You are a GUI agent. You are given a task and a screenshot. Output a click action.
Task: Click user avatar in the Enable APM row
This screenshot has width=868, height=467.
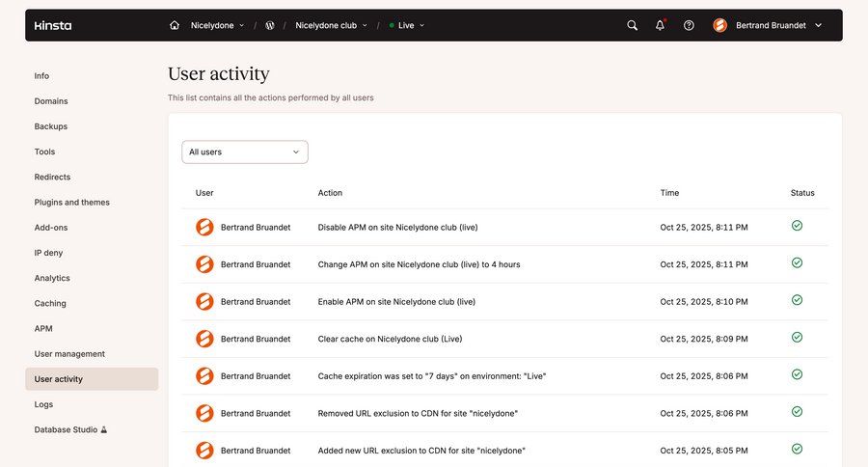pyautogui.click(x=204, y=301)
